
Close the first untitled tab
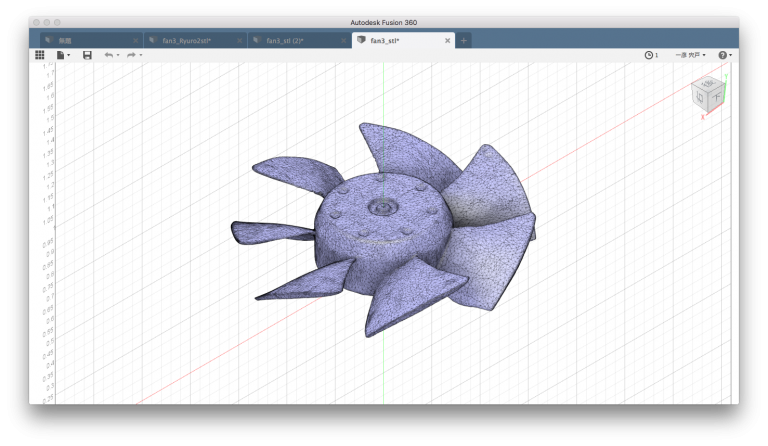[x=134, y=40]
